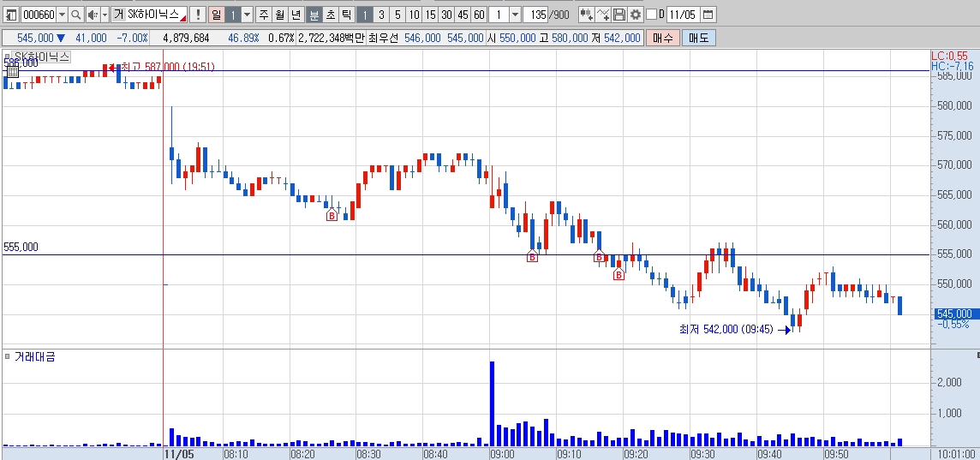Click the exclamation mark info icon
This screenshot has height=460, width=980.
pos(198,15)
